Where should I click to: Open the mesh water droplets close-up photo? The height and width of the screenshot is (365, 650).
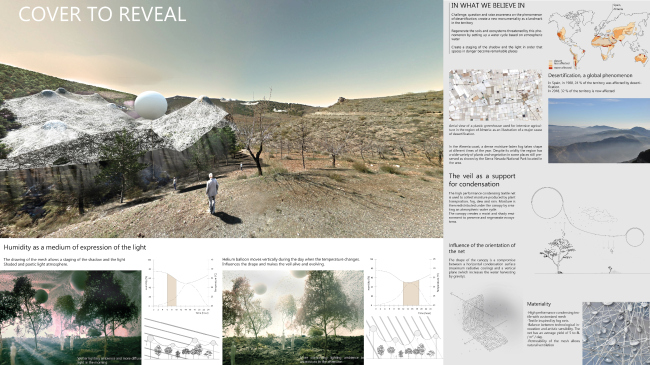point(616,333)
